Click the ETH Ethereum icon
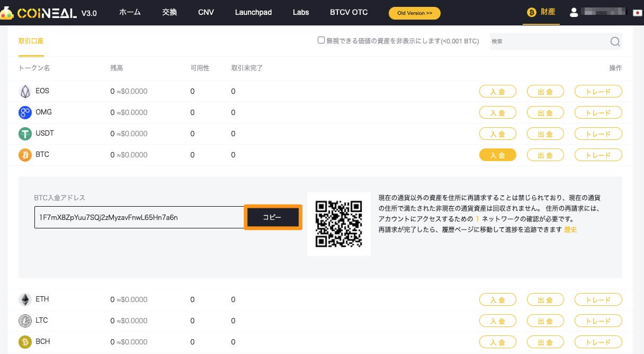 pyautogui.click(x=25, y=299)
